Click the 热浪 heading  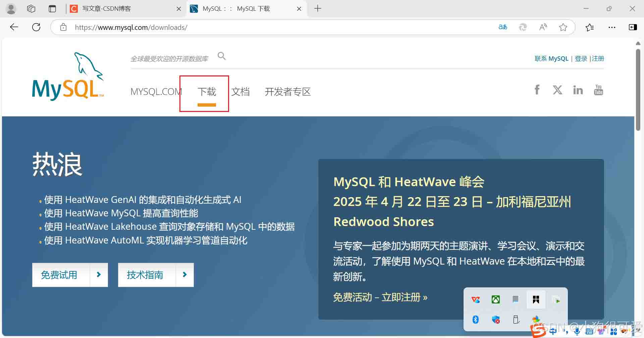coord(57,164)
